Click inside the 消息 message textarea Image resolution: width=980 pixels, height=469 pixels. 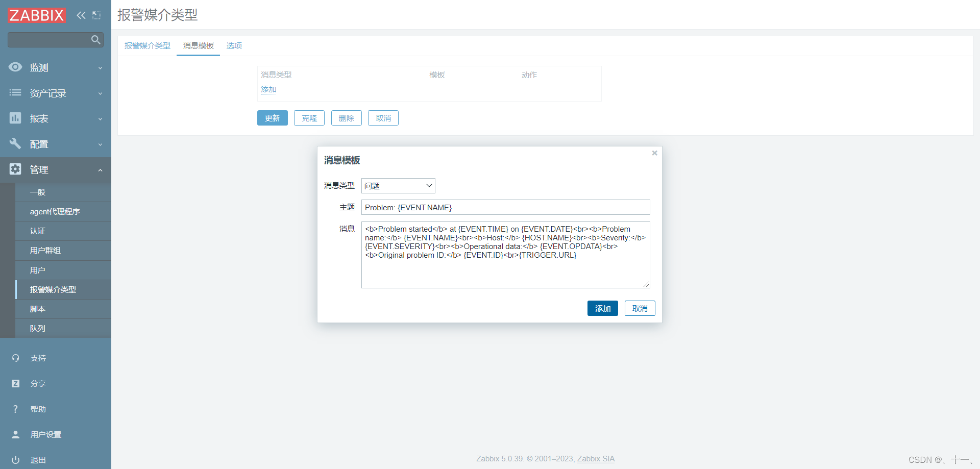tap(506, 255)
